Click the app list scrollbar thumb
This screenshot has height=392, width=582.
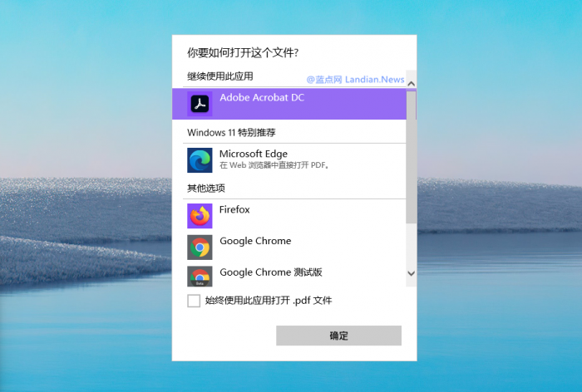pos(411,157)
